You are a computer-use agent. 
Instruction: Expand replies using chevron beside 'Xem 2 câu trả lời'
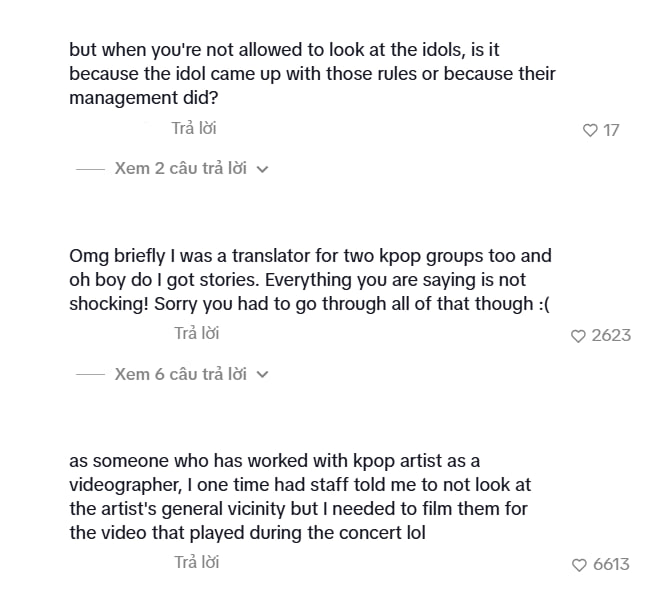point(262,169)
